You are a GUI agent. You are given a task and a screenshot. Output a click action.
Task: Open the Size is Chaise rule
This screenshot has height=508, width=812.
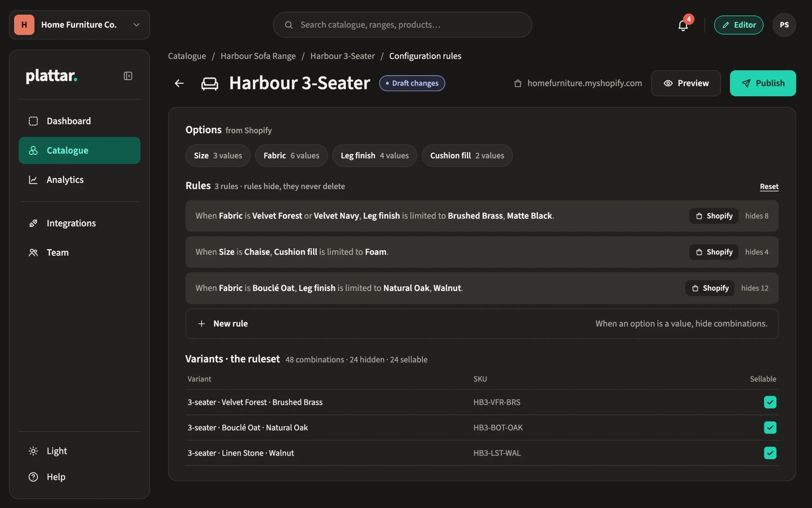482,252
